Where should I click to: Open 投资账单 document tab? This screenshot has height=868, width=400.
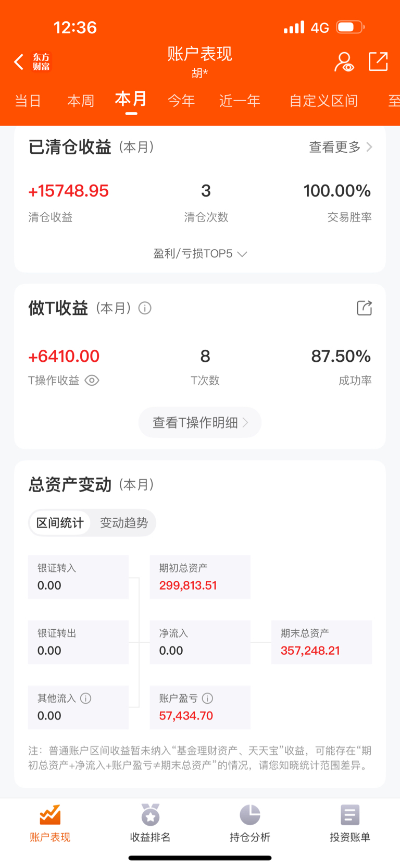[x=350, y=824]
